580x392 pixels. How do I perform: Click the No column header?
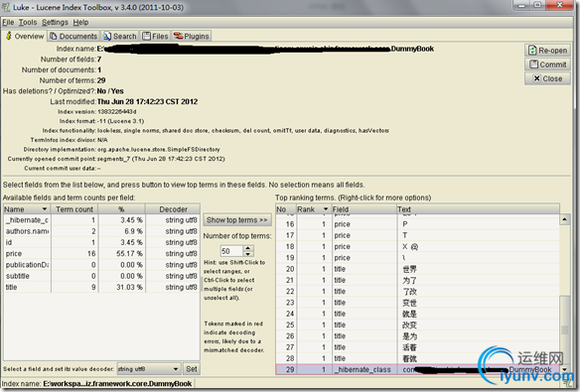pyautogui.click(x=286, y=209)
